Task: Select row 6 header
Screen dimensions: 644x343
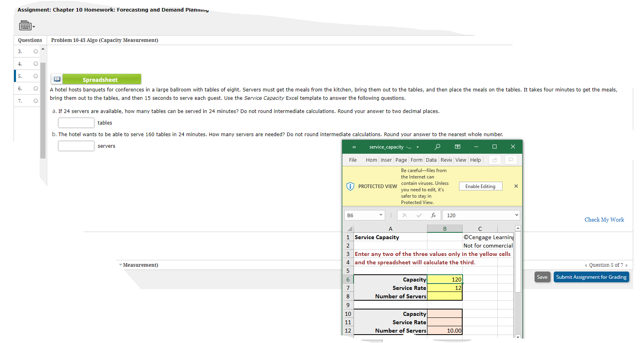Action: [x=348, y=280]
